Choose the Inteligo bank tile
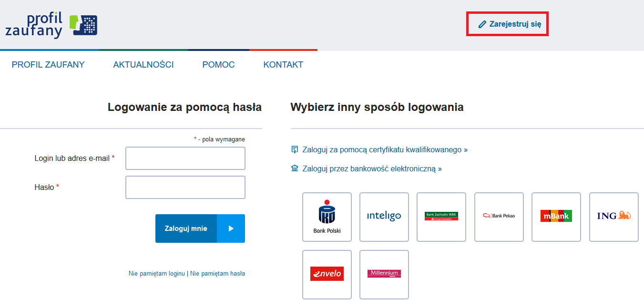Viewport: 644px width, 308px height. point(384,217)
